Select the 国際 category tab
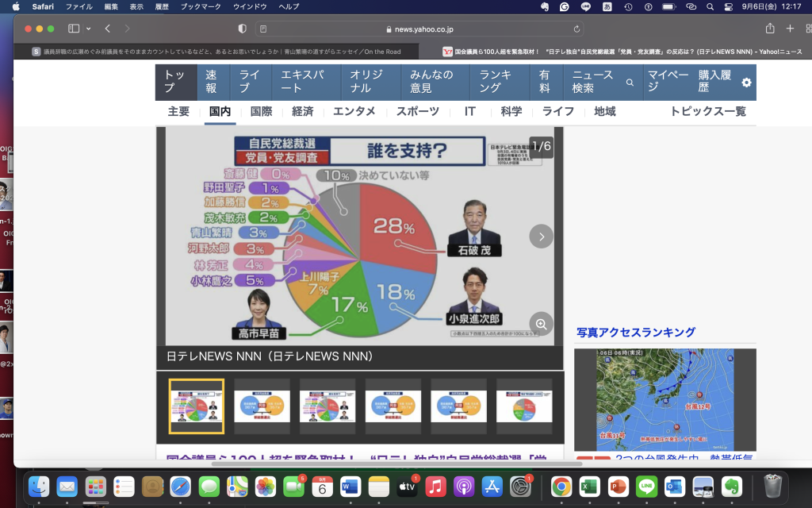 point(261,112)
